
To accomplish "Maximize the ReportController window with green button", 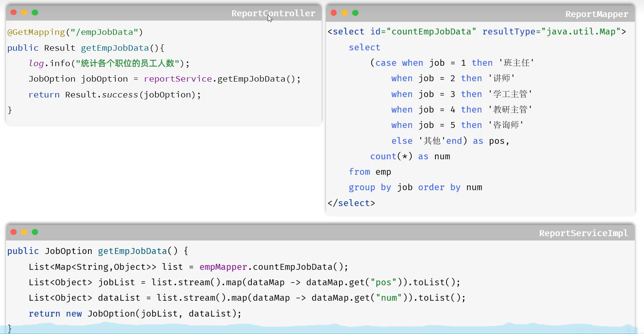I will (35, 13).
